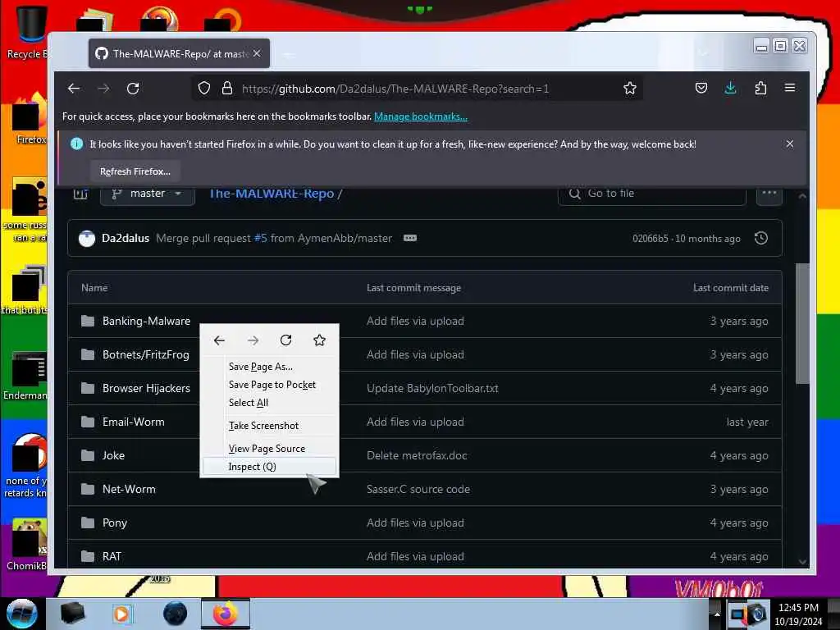Screen dimensions: 840x630
Task: Show hidden tray icons arrow
Action: (x=717, y=614)
